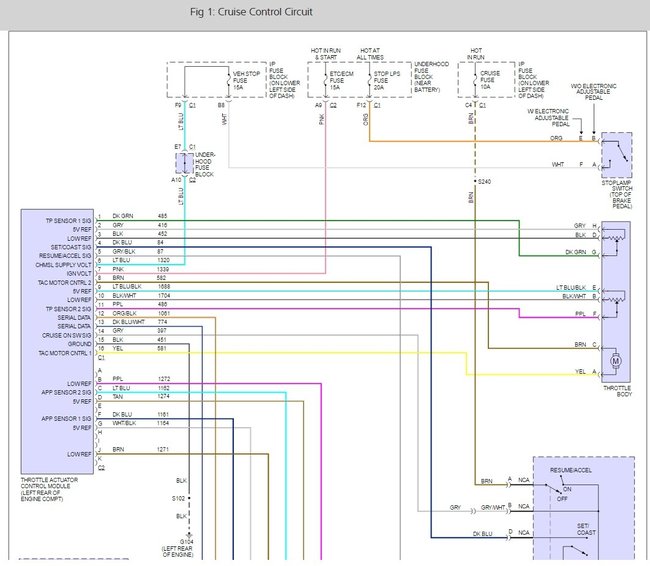Click the "TAC MOTOR CNTRL 1" pin label

click(x=65, y=353)
